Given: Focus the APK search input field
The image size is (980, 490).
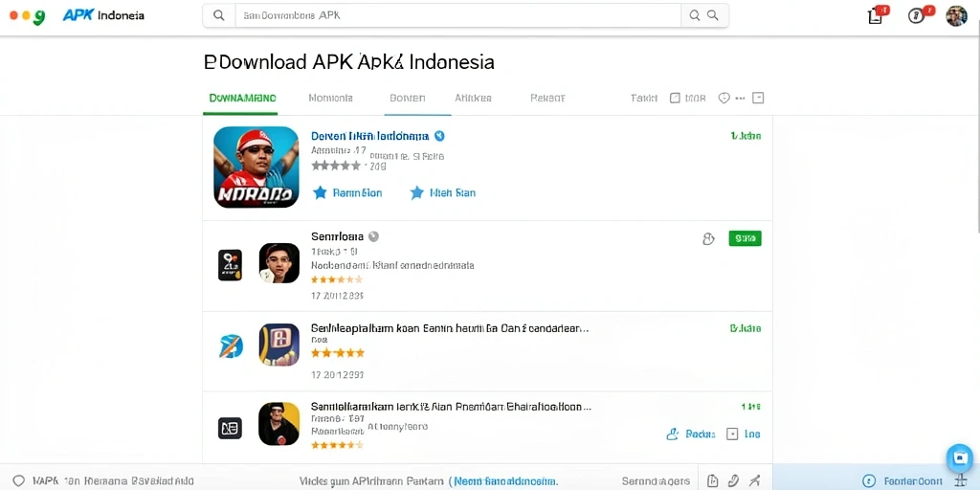Looking at the screenshot, I should coord(457,15).
